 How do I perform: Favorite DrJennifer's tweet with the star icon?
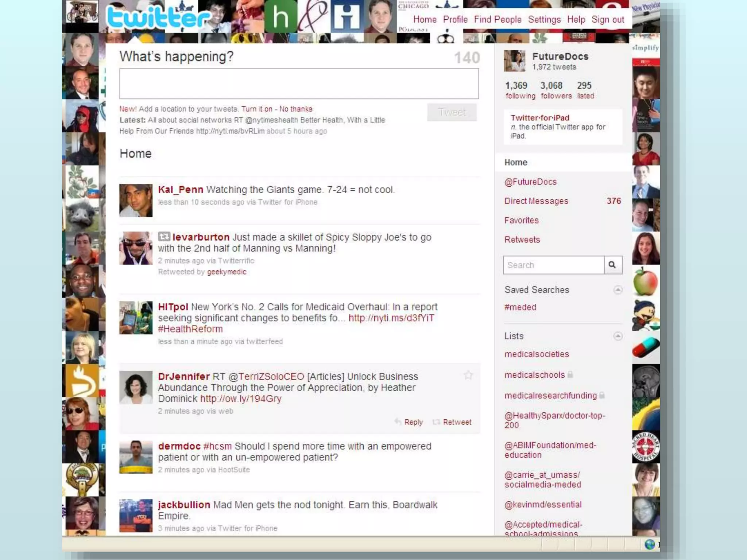click(468, 375)
